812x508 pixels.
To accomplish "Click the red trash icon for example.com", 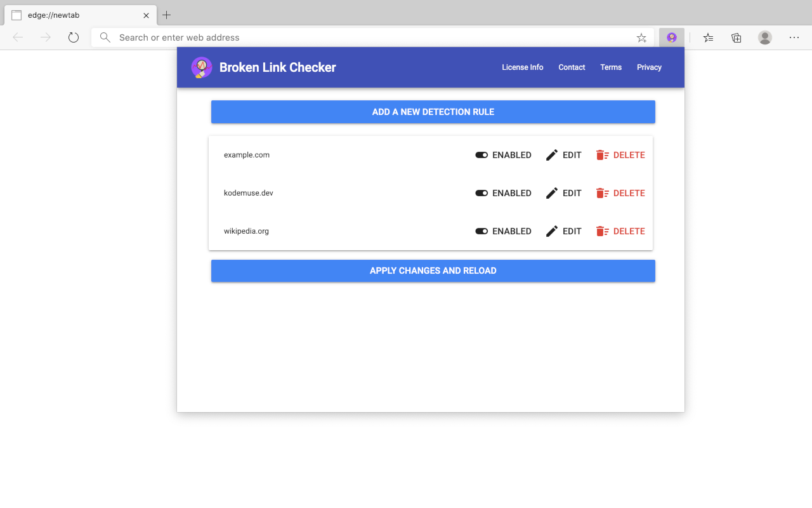I will pos(602,155).
